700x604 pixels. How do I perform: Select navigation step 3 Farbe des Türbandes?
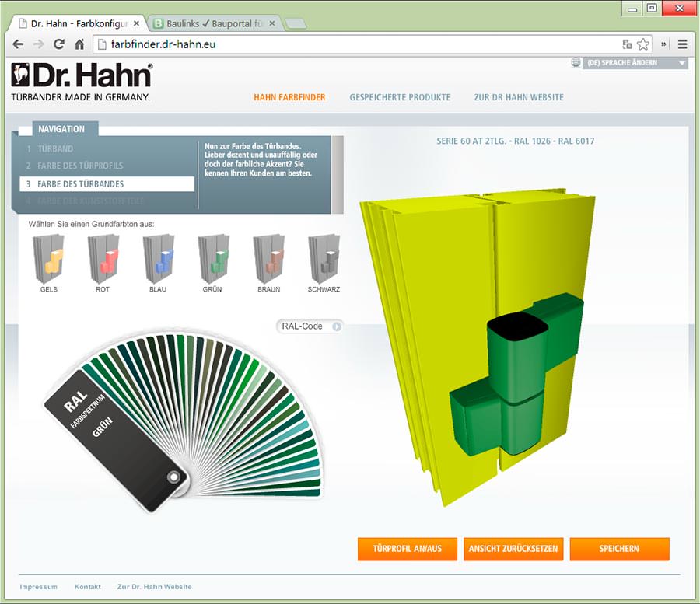(107, 183)
